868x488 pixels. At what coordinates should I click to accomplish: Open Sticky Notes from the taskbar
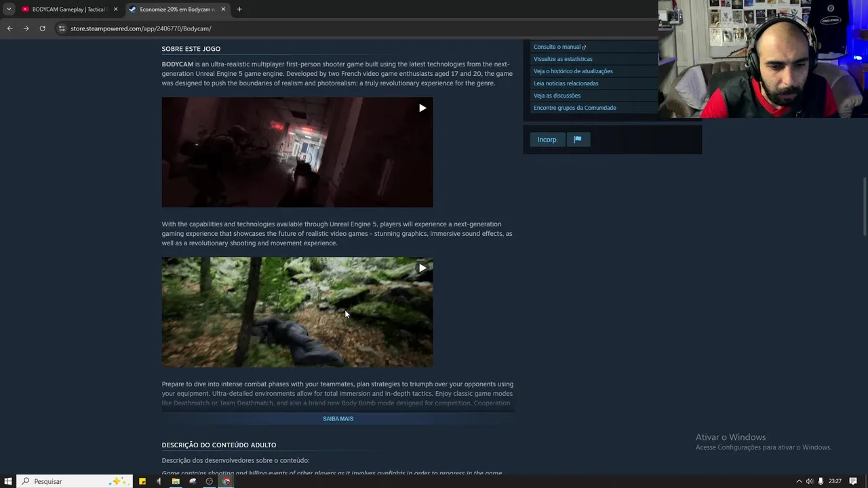tap(142, 481)
